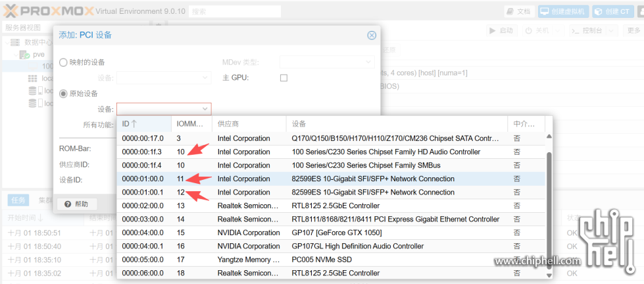Click the 帮助 help button
Viewport: 644px width, 284px height.
pos(76,204)
